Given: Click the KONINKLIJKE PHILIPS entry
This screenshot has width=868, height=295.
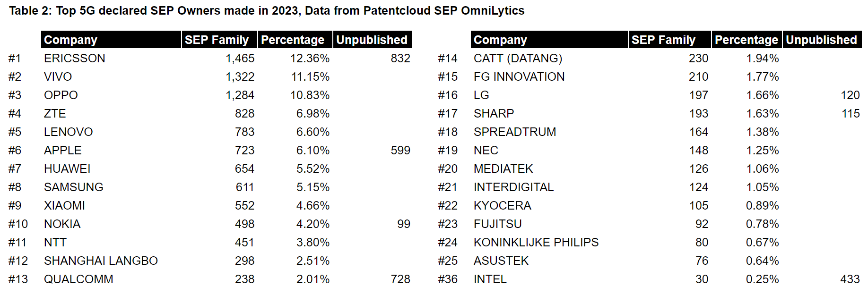Looking at the screenshot, I should point(536,243).
